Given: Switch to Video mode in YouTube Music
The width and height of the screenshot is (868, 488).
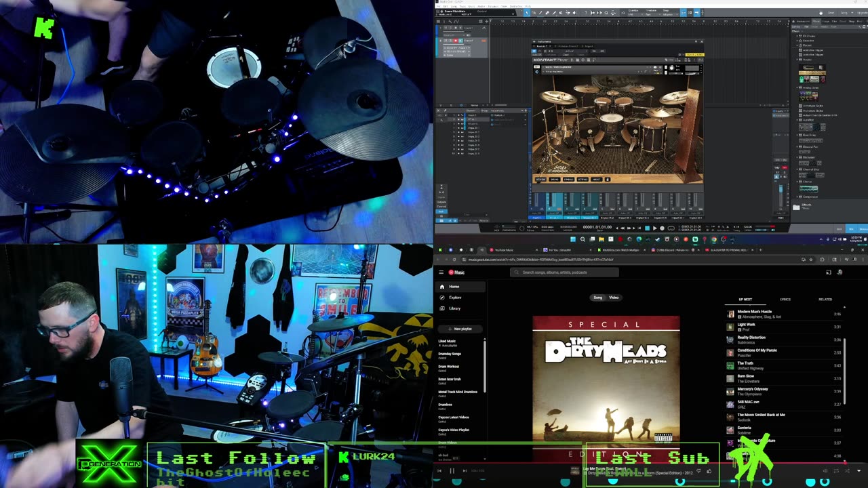Looking at the screenshot, I should [614, 298].
